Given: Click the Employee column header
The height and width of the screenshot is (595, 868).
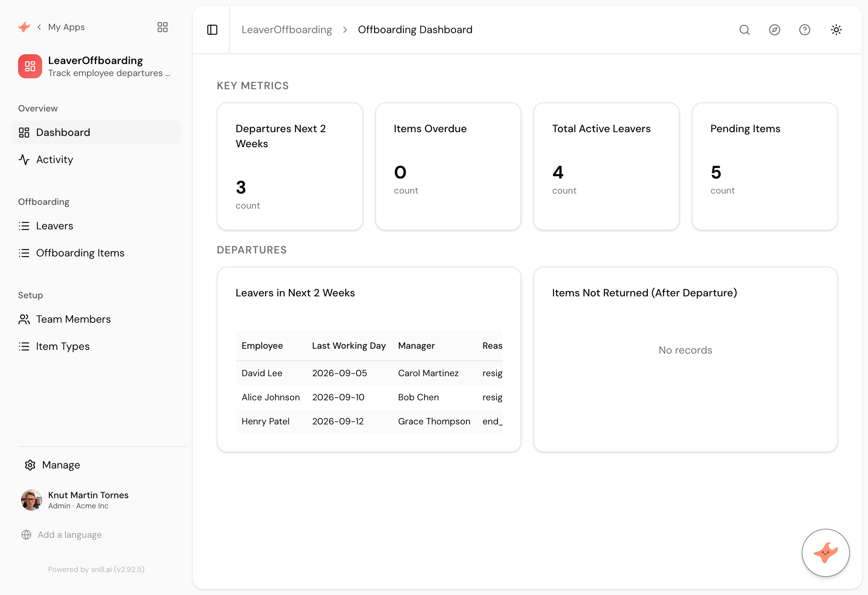Looking at the screenshot, I should click(262, 346).
